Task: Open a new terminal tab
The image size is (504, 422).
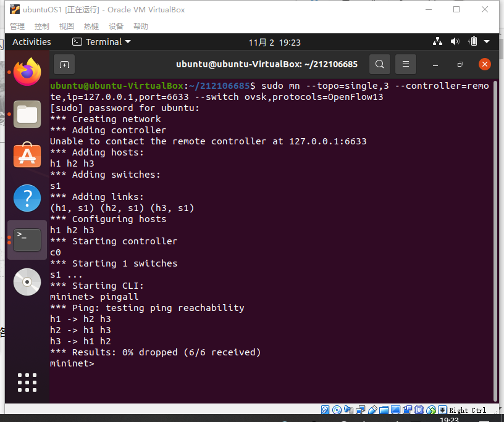Action: (64, 65)
